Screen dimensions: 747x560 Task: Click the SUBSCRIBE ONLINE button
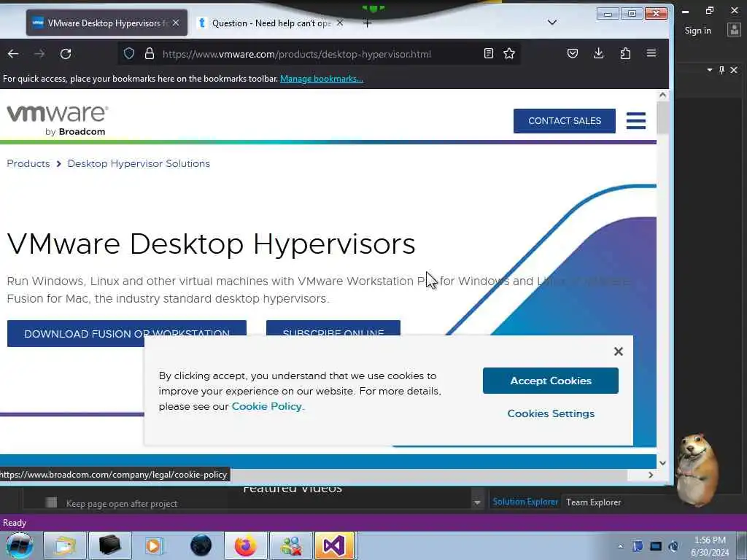333,329
